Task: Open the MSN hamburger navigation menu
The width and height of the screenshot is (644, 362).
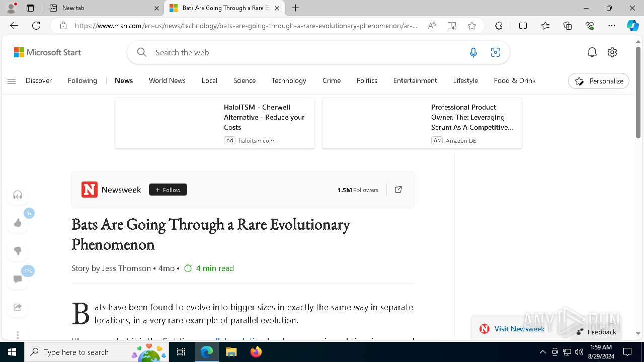Action: coord(12,81)
